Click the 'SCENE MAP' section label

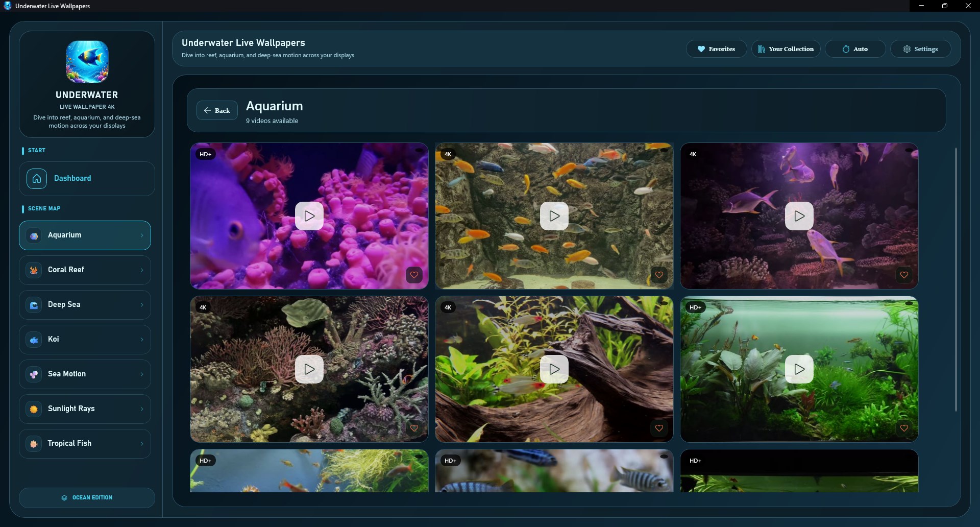[x=44, y=209]
